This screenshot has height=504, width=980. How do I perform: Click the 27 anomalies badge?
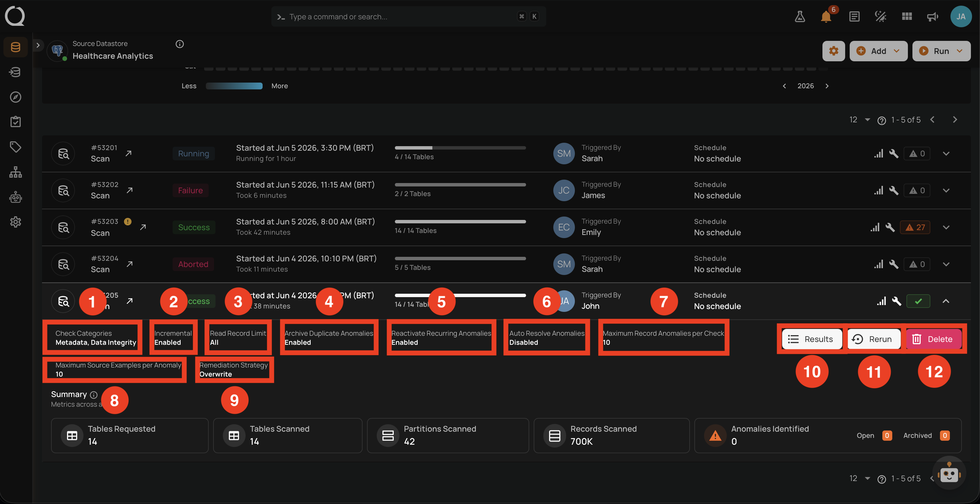click(915, 228)
